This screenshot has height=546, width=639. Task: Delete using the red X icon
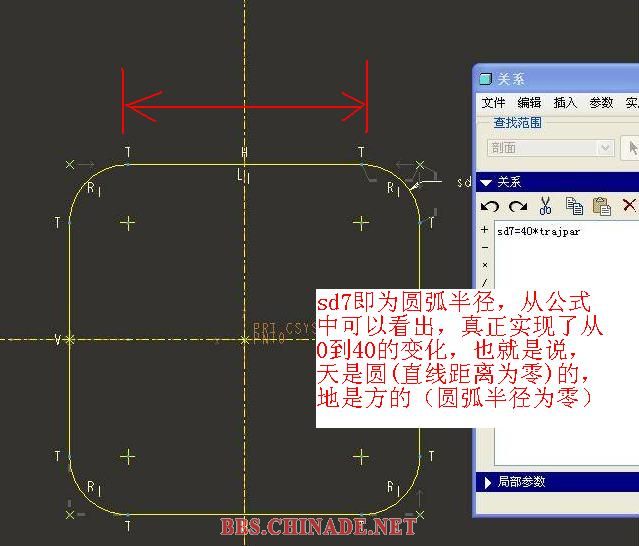[630, 205]
